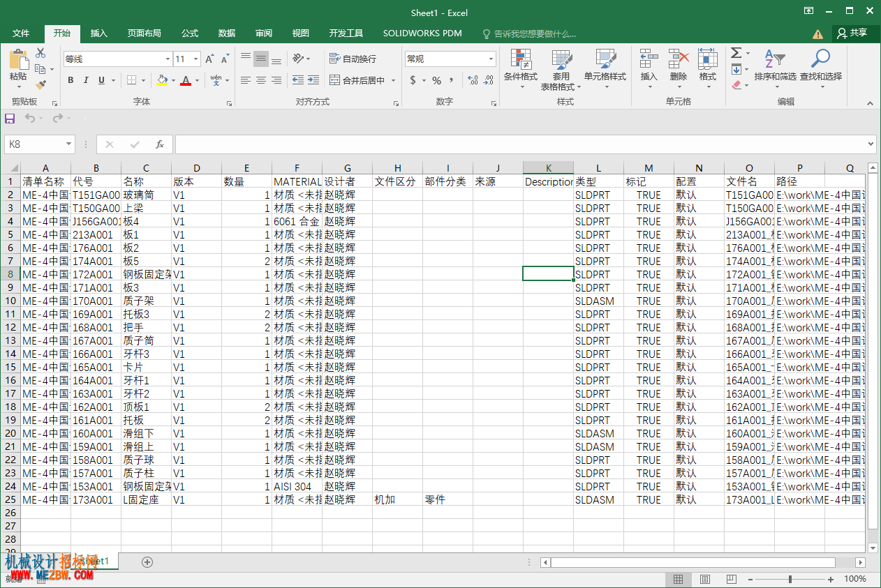Expand the number format dropdown
This screenshot has height=588, width=881.
point(491,59)
